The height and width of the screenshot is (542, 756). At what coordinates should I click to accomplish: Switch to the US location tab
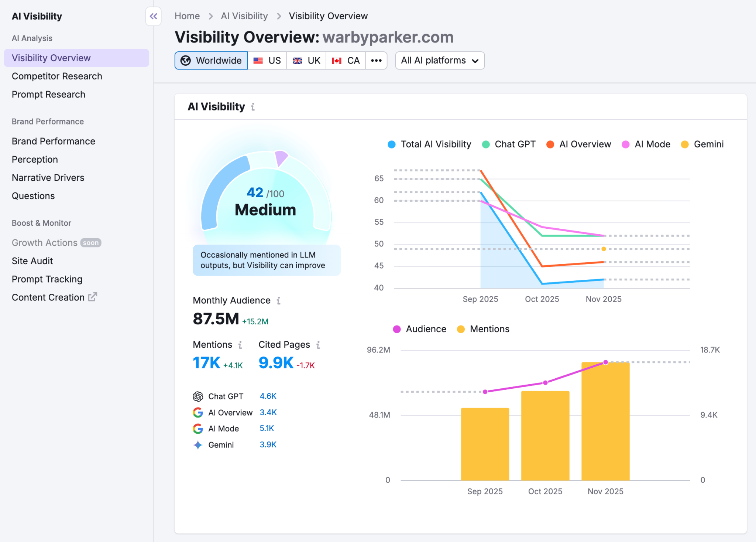pyautogui.click(x=267, y=60)
